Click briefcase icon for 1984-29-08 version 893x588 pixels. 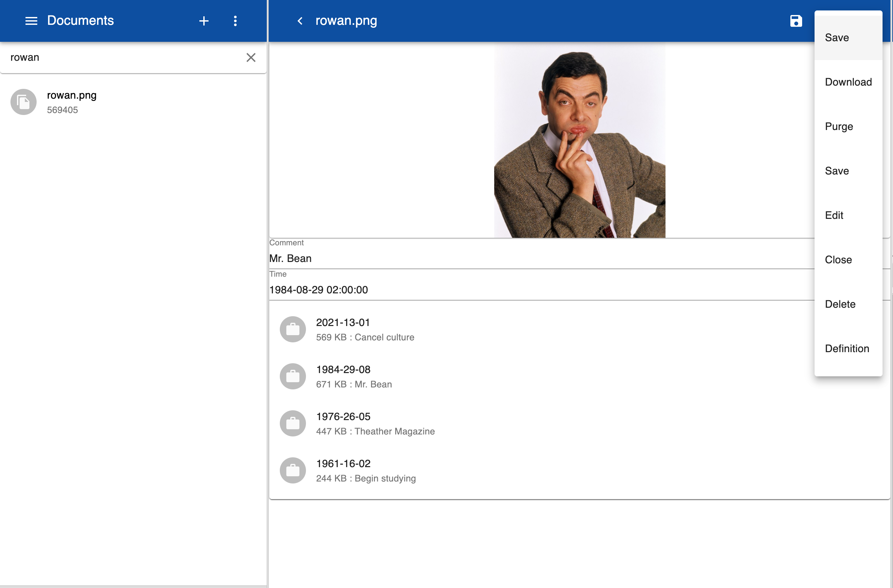(x=293, y=376)
